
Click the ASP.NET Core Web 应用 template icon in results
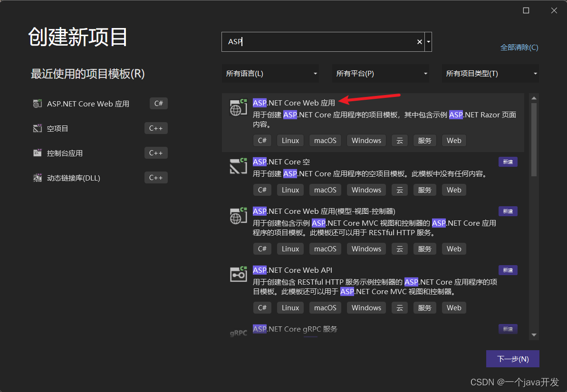[238, 107]
